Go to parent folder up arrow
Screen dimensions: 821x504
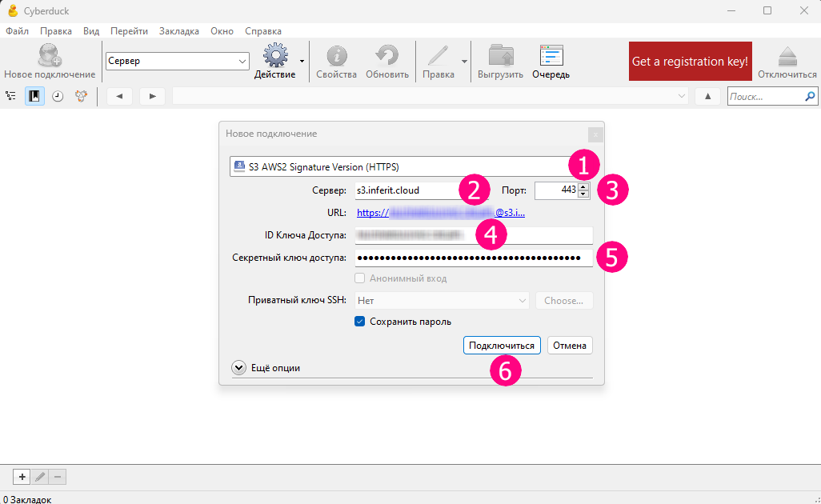pos(708,96)
